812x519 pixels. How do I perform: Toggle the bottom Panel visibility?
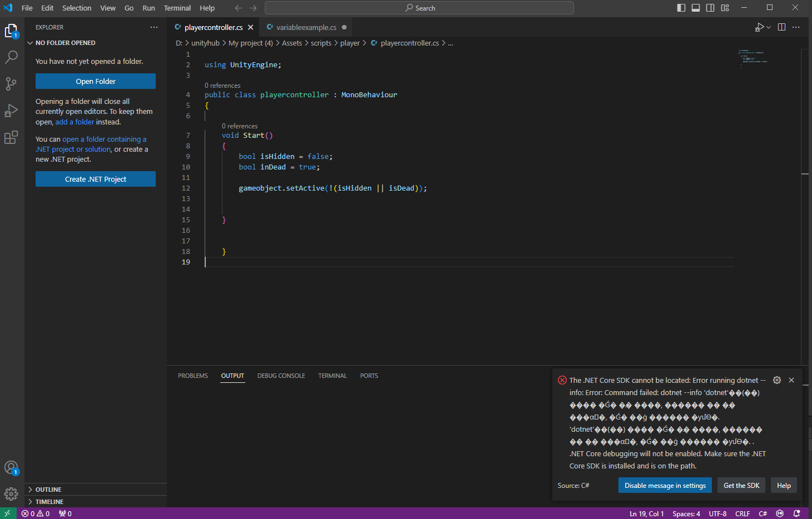pyautogui.click(x=696, y=8)
